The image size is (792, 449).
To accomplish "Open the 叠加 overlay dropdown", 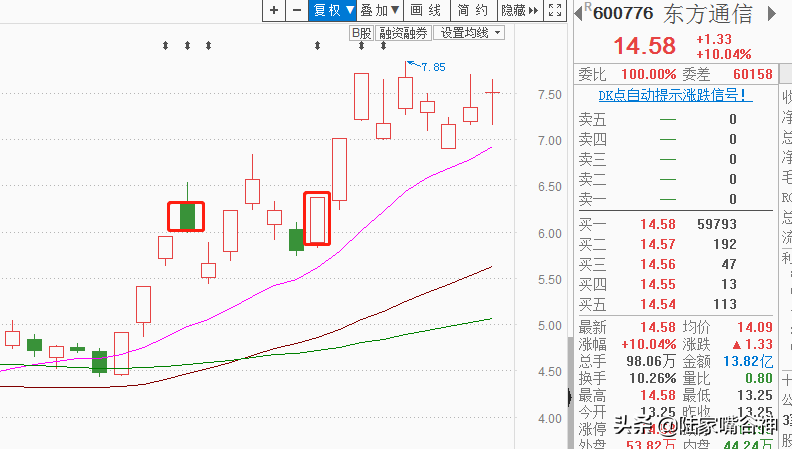I will click(380, 10).
